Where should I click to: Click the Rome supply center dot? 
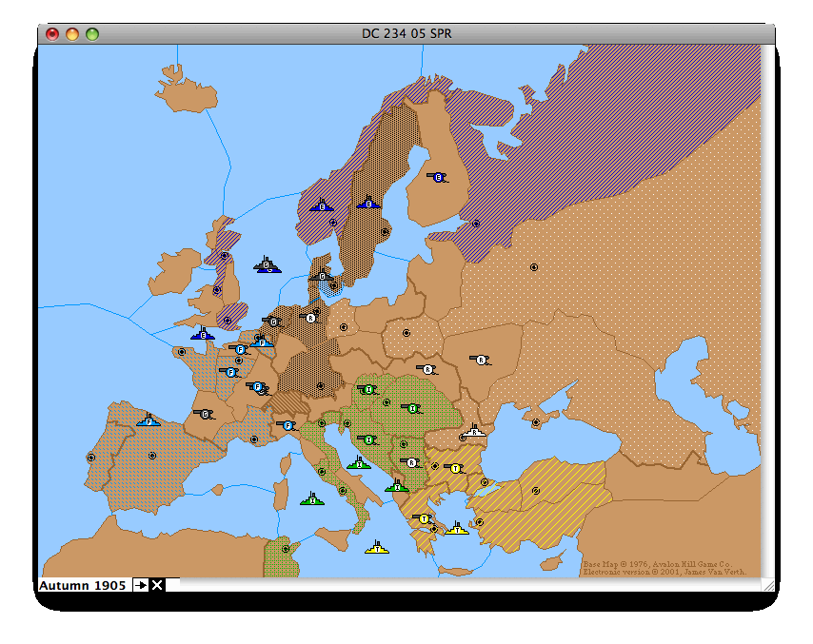click(322, 472)
